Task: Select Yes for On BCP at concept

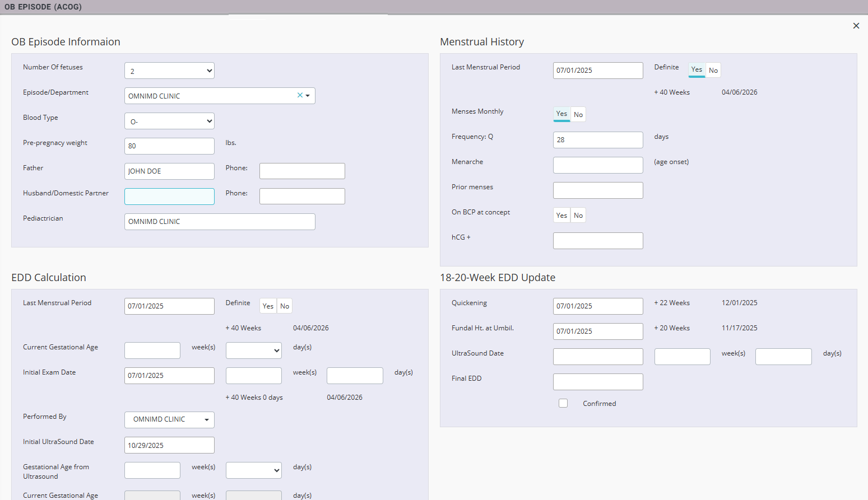Action: (561, 215)
